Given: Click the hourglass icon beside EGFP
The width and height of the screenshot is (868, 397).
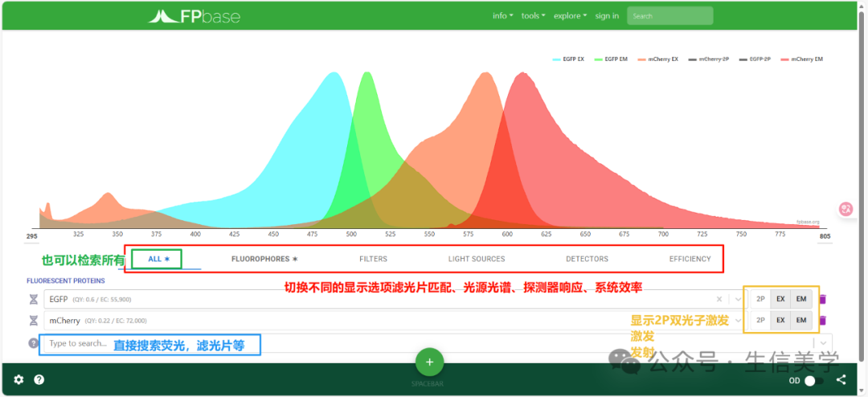Looking at the screenshot, I should pyautogui.click(x=34, y=300).
